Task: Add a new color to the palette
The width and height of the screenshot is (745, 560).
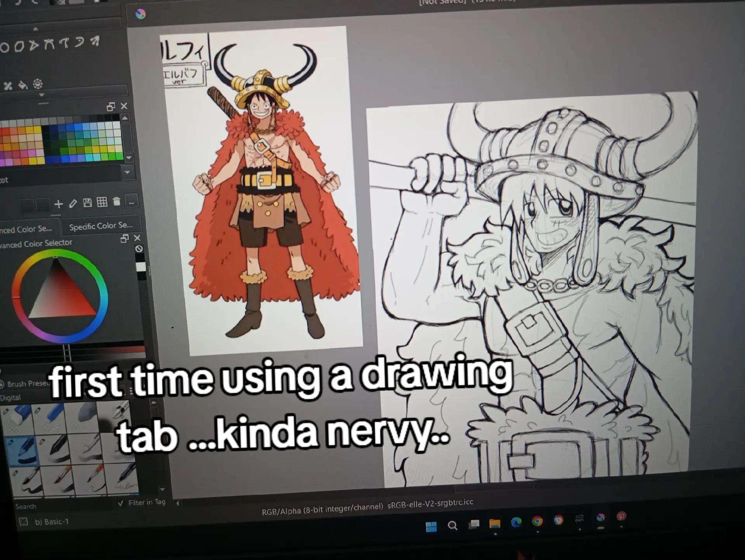Action: (59, 204)
